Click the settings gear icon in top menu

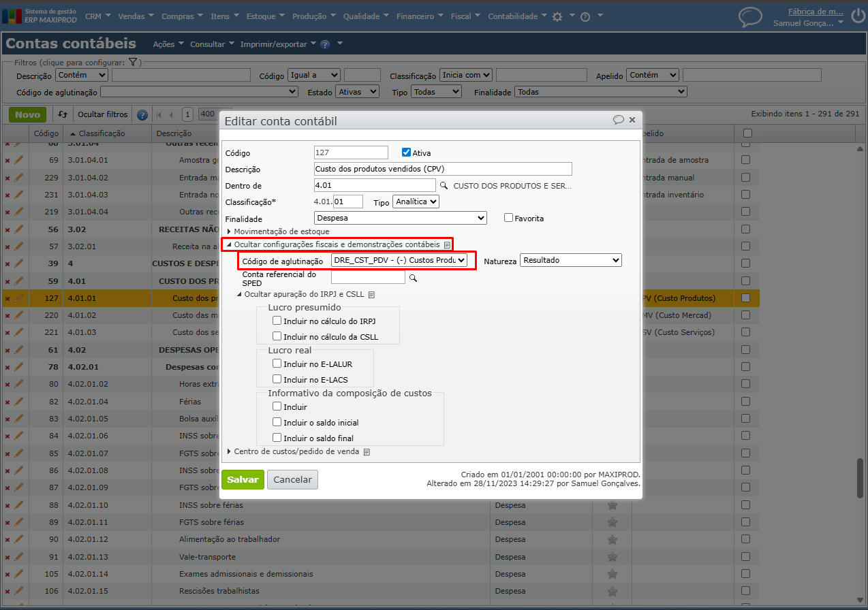(557, 17)
